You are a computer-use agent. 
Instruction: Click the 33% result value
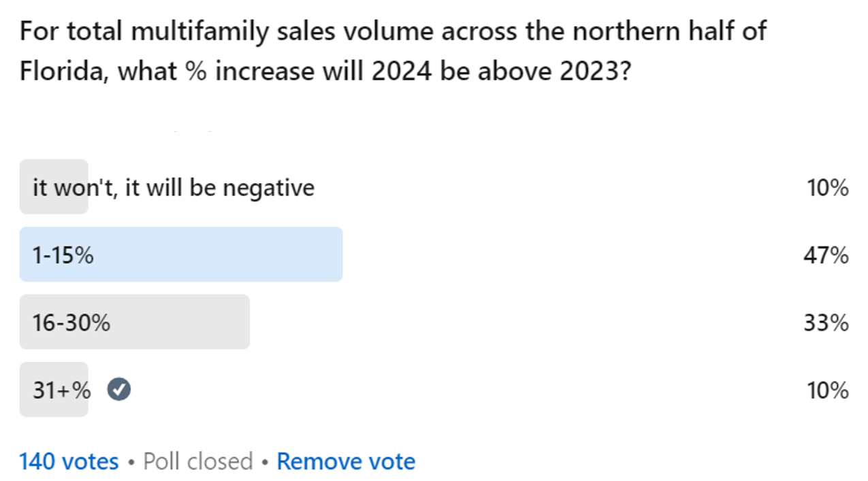[826, 322]
